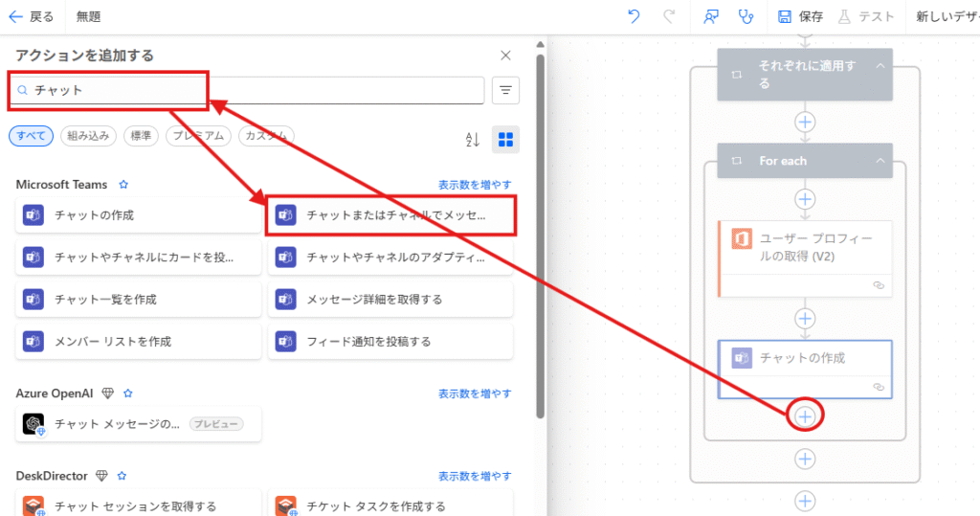Select the プレミアム filter tab
Viewport: 980px width, 516px height.
(x=199, y=136)
